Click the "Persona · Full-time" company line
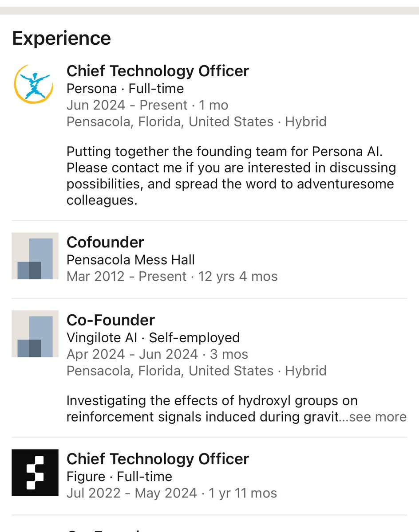419x532 pixels. 125,89
